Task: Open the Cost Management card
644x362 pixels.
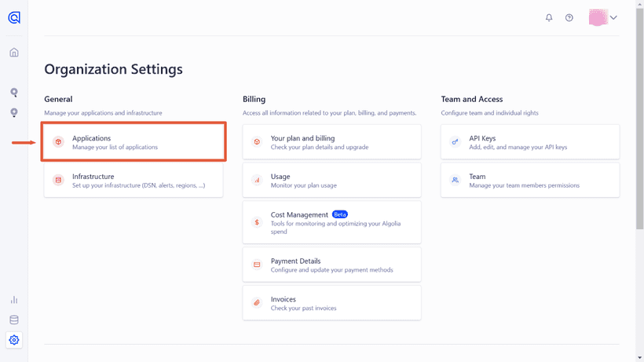Action: point(332,222)
